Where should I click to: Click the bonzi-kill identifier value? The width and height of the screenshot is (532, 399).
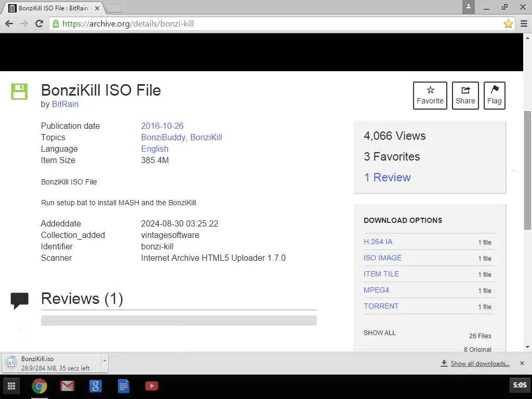tap(157, 247)
